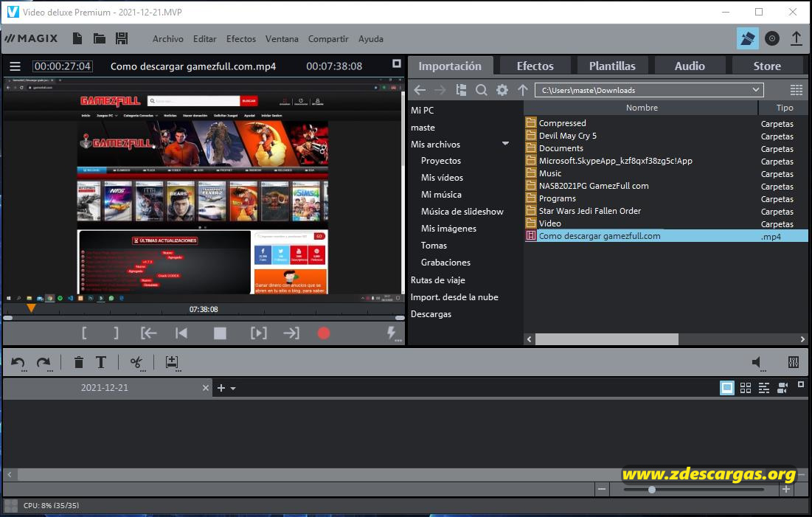The image size is (812, 517).
Task: Click the red record button
Action: click(324, 333)
